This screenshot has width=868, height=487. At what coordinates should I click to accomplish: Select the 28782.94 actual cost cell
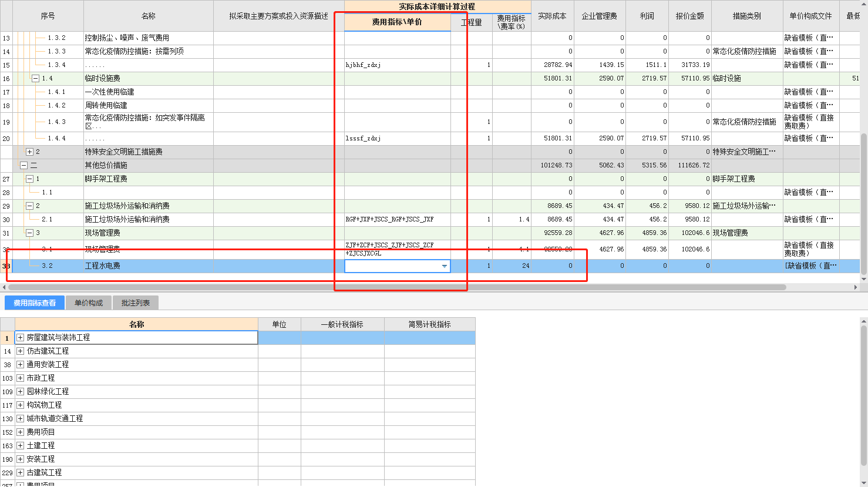553,65
